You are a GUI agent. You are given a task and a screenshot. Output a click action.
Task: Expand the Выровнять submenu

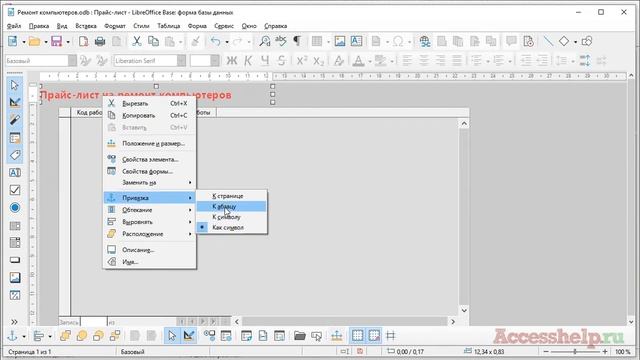(149, 222)
